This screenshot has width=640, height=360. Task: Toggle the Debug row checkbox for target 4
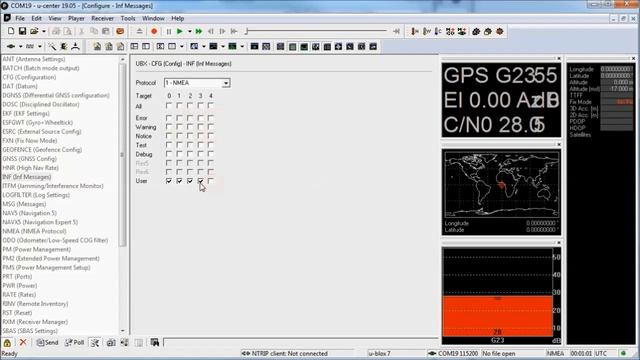tap(211, 154)
